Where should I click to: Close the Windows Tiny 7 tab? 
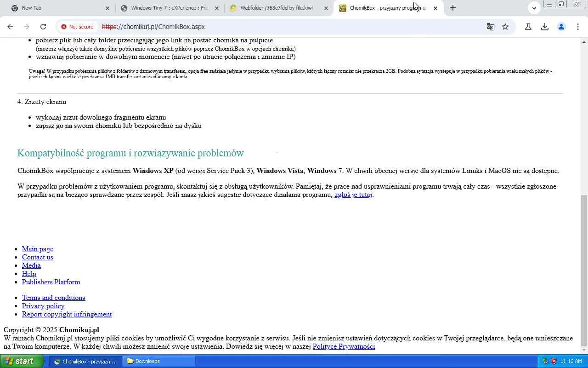tap(217, 8)
